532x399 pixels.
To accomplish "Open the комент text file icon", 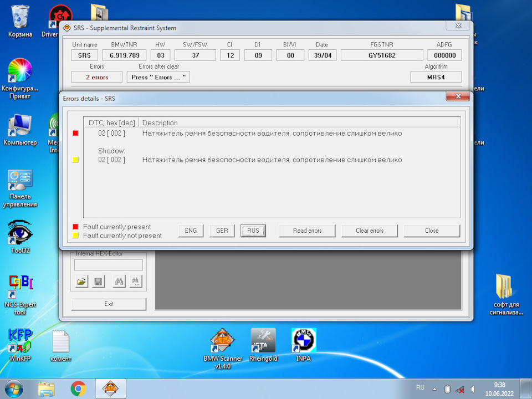I will click(61, 345).
